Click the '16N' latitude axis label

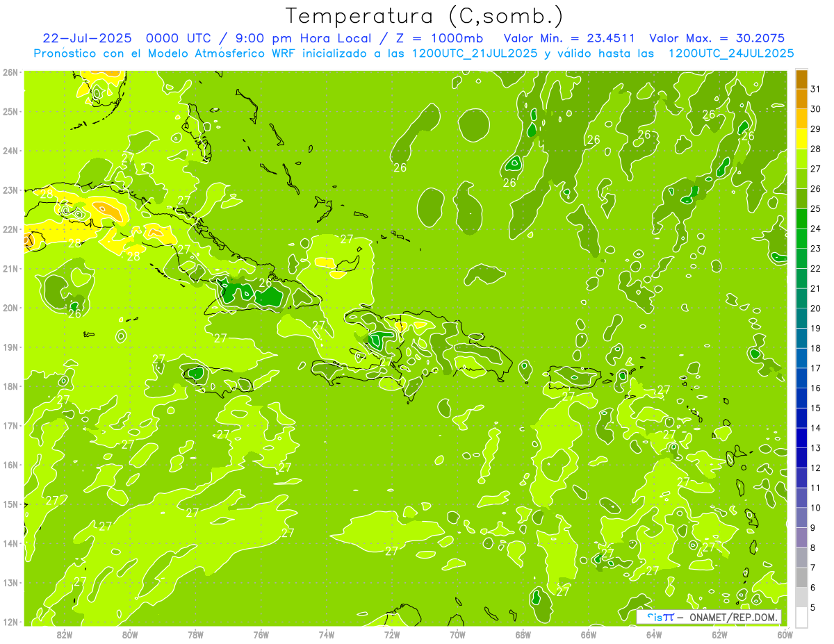coord(10,465)
